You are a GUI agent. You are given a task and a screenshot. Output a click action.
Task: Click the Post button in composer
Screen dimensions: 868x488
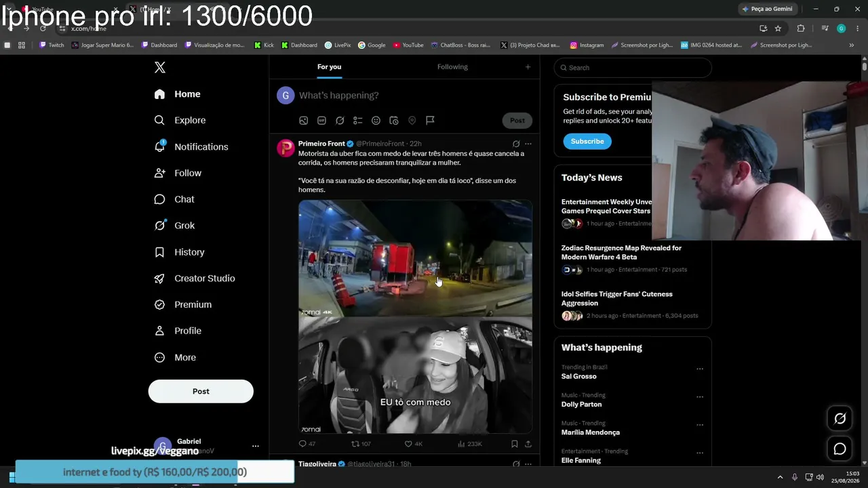517,121
